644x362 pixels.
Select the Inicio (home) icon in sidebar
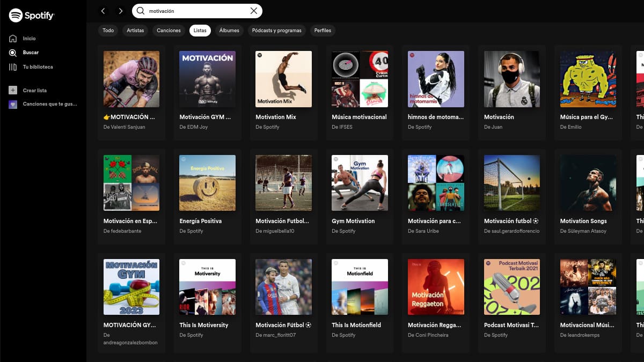point(12,38)
